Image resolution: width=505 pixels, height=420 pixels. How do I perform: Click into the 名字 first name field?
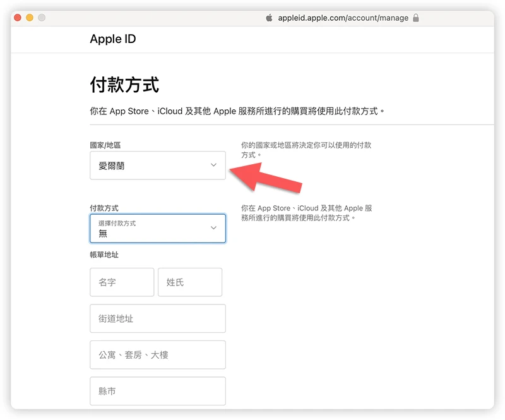(x=122, y=282)
